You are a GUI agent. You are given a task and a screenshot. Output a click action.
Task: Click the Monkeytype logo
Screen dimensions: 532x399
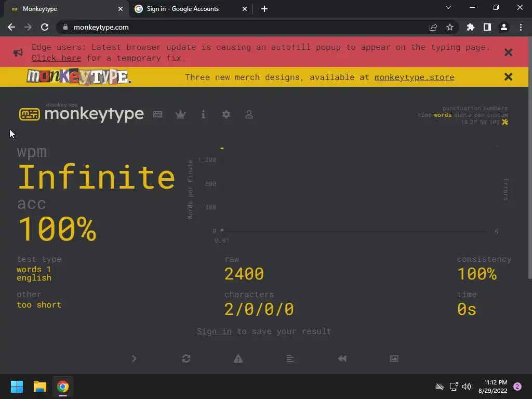(x=82, y=114)
